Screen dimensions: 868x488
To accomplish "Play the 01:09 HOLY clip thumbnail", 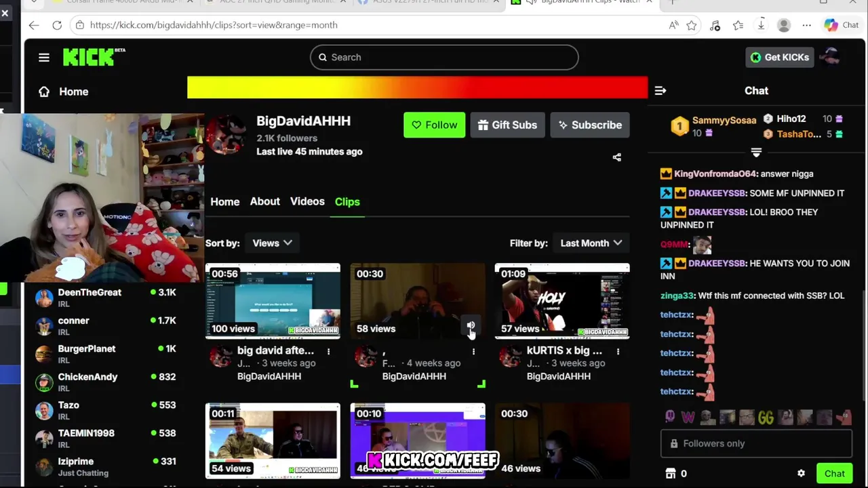I will 562,301.
